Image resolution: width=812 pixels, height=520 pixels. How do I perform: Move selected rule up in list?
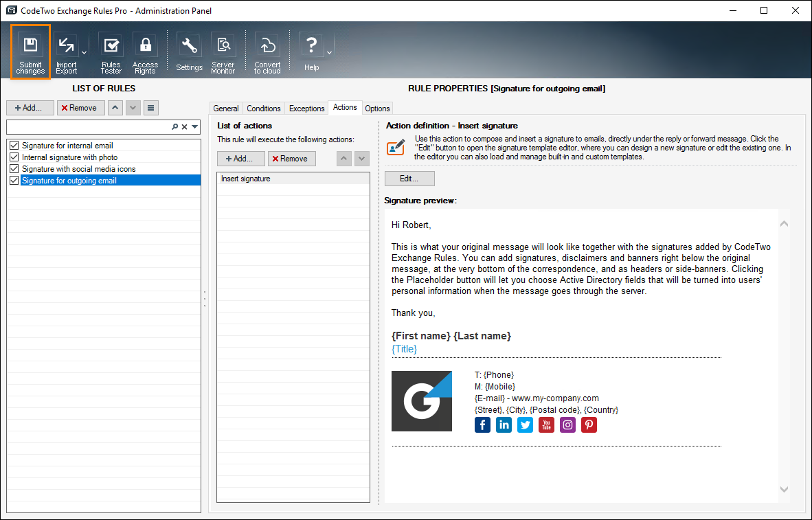pyautogui.click(x=115, y=108)
